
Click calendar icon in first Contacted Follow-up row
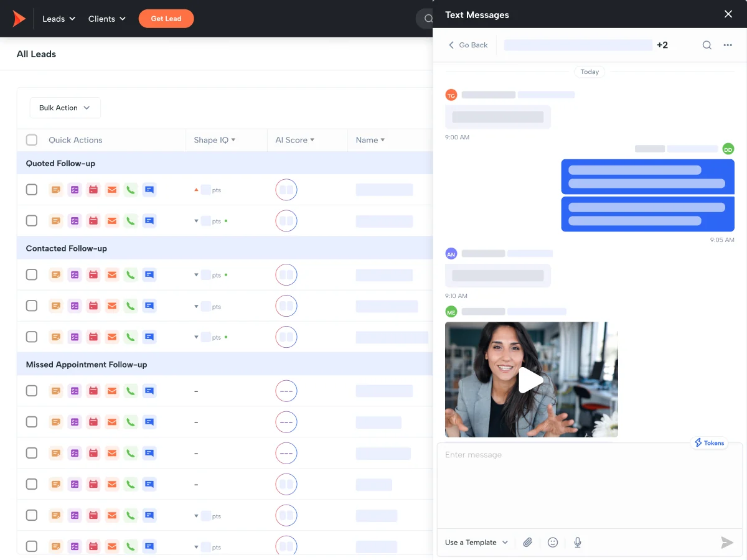[93, 274]
